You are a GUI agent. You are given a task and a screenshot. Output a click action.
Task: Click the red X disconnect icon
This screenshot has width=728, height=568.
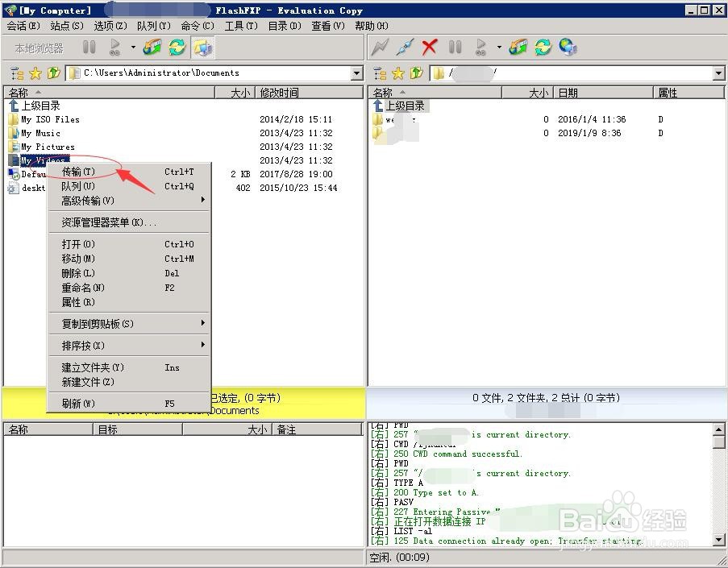(x=430, y=47)
